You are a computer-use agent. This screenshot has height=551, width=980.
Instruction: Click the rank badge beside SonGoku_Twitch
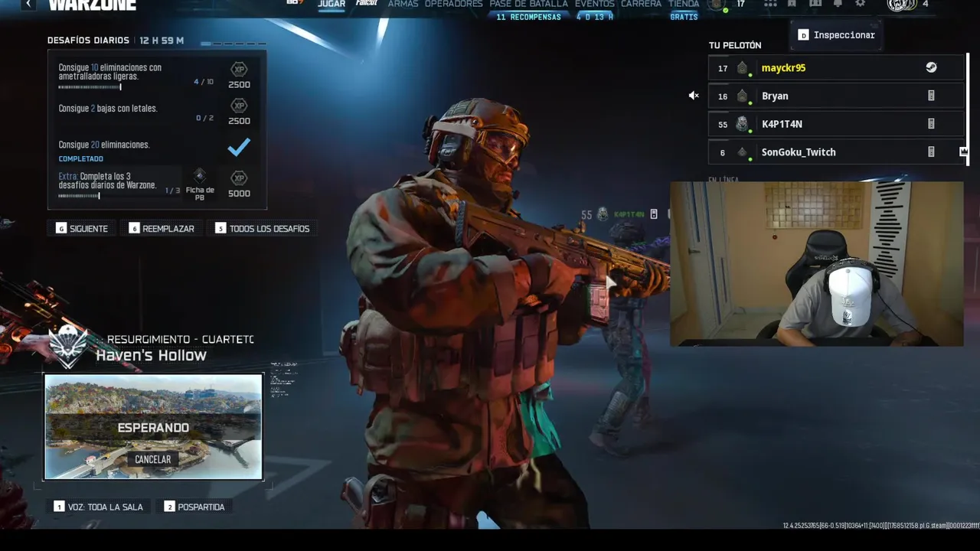coord(742,152)
